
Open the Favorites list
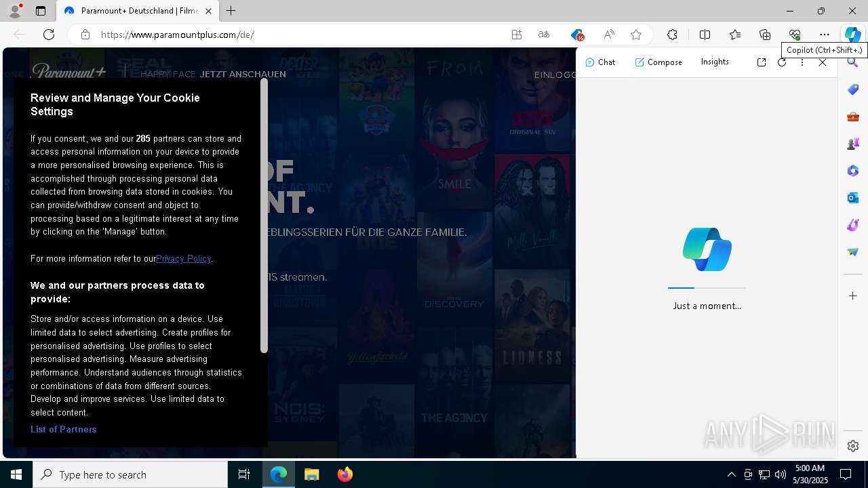point(735,35)
